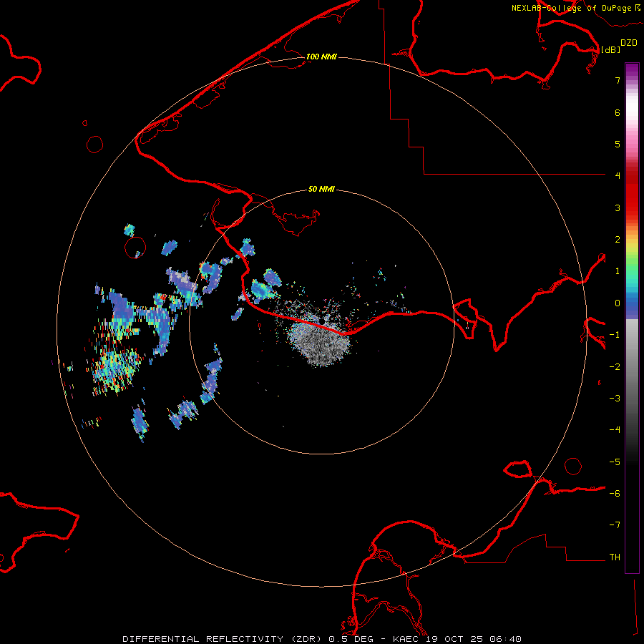Screen dimensions: 644x644
Task: Pick the gray band near -2 dB on color bar
Action: (632, 367)
